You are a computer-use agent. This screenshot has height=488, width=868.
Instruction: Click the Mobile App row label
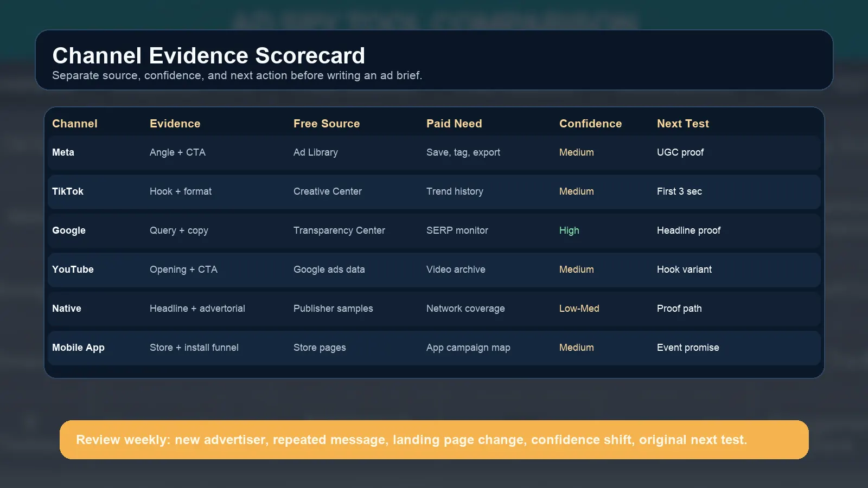78,348
